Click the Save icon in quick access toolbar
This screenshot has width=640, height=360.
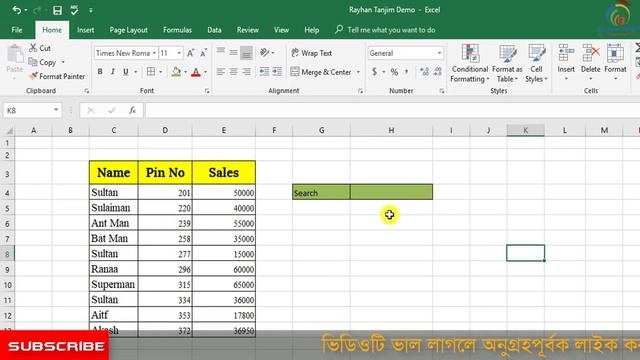tap(57, 10)
